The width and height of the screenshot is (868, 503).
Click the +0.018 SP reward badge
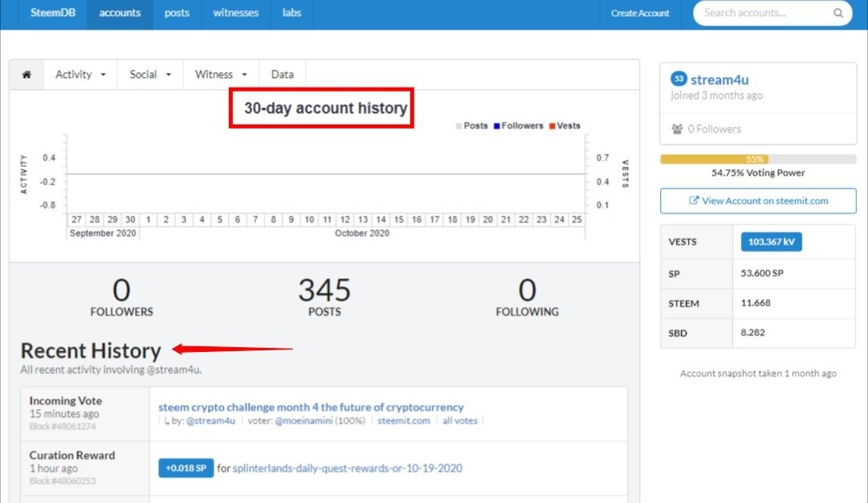[186, 468]
